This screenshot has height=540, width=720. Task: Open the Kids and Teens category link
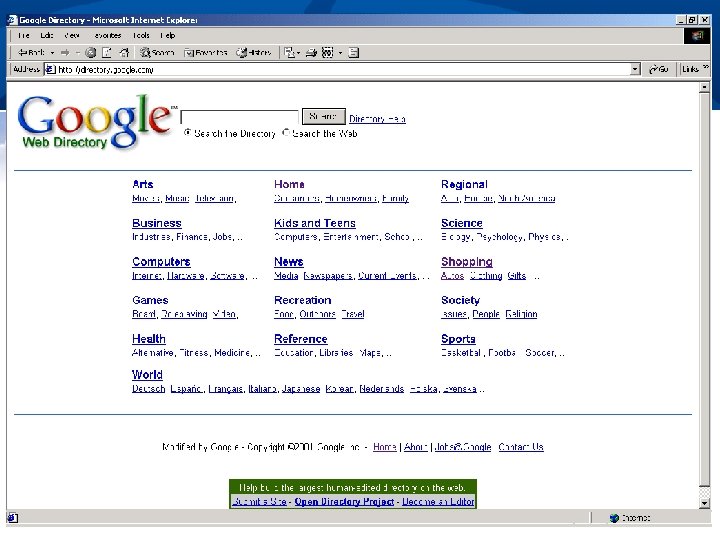pyautogui.click(x=315, y=223)
